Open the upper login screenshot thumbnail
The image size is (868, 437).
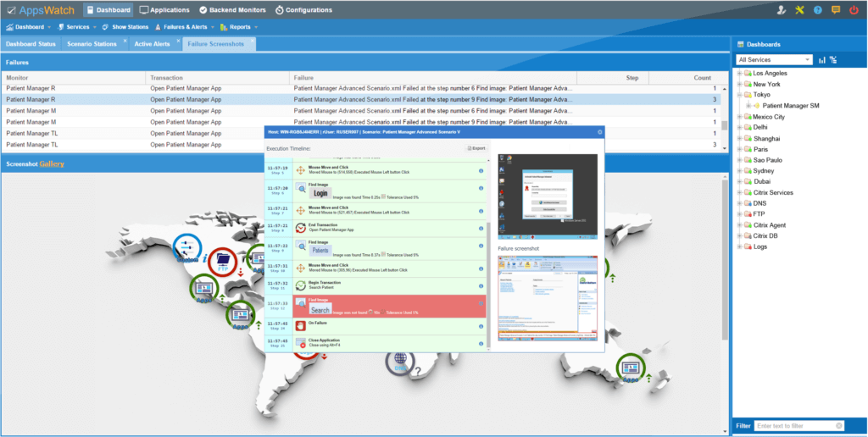(x=548, y=196)
